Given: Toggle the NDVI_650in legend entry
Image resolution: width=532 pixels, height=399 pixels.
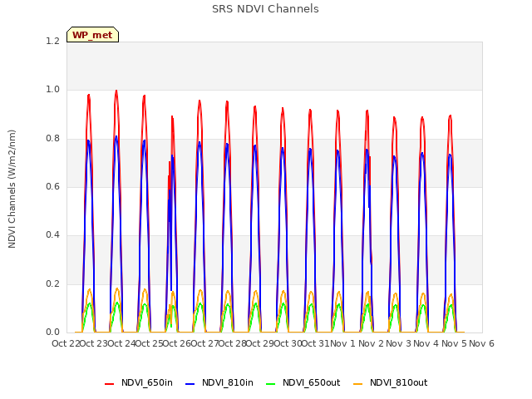Looking at the screenshot, I should pyautogui.click(x=139, y=382).
